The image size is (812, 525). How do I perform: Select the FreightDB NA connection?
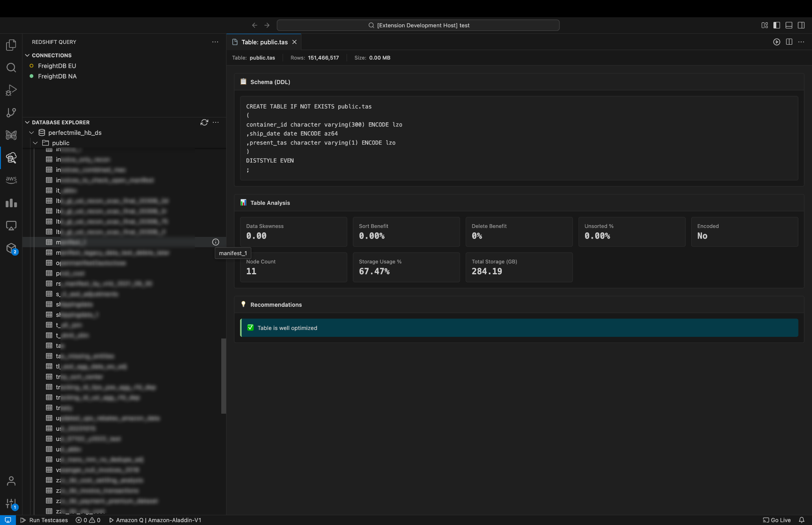point(57,76)
